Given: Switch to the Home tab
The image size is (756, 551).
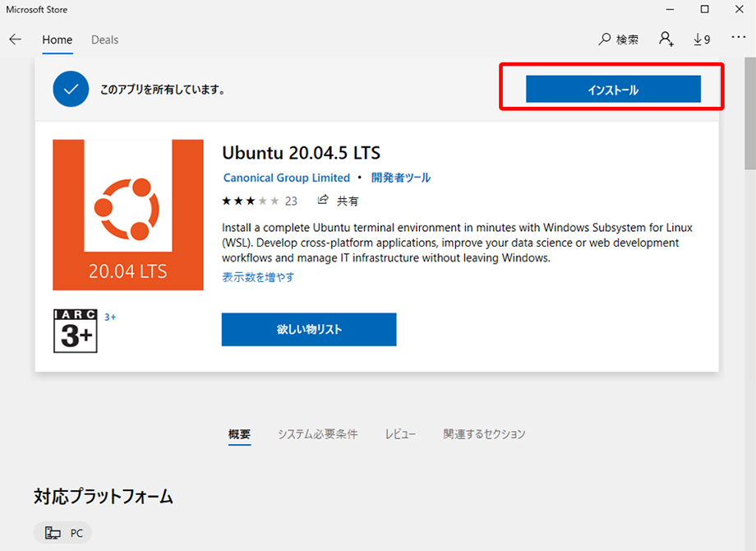Looking at the screenshot, I should [x=58, y=40].
